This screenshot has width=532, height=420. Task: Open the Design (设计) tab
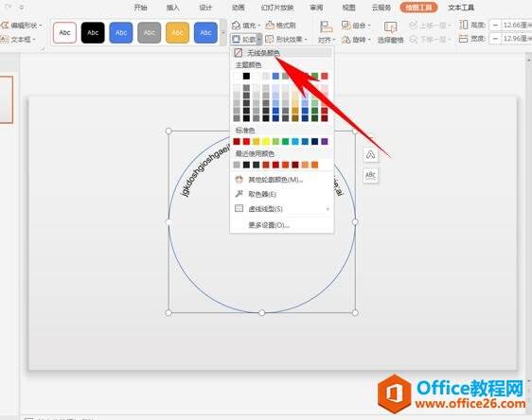(205, 8)
